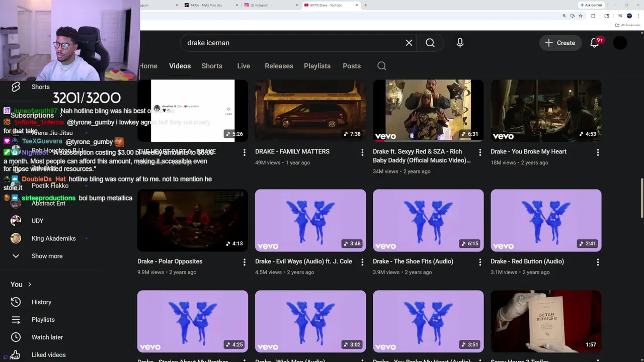Image resolution: width=644 pixels, height=362 pixels.
Task: Open the Chrome extensions puzzle icon
Action: pyautogui.click(x=593, y=16)
